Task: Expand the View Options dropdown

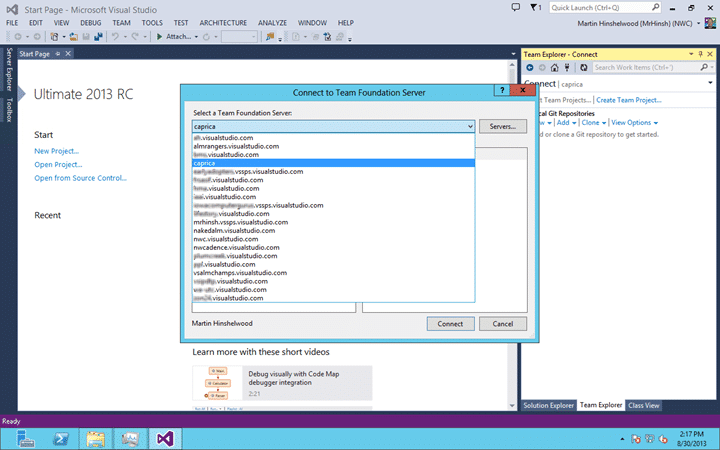Action: click(656, 123)
